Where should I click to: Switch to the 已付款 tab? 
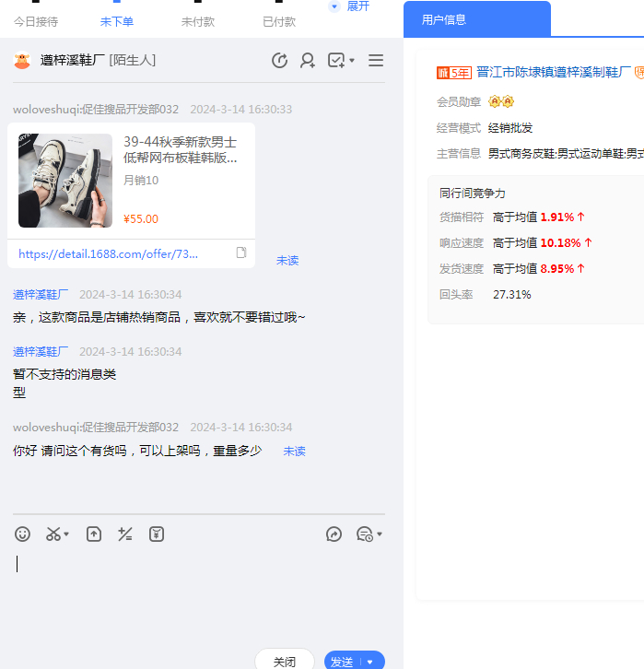[279, 21]
